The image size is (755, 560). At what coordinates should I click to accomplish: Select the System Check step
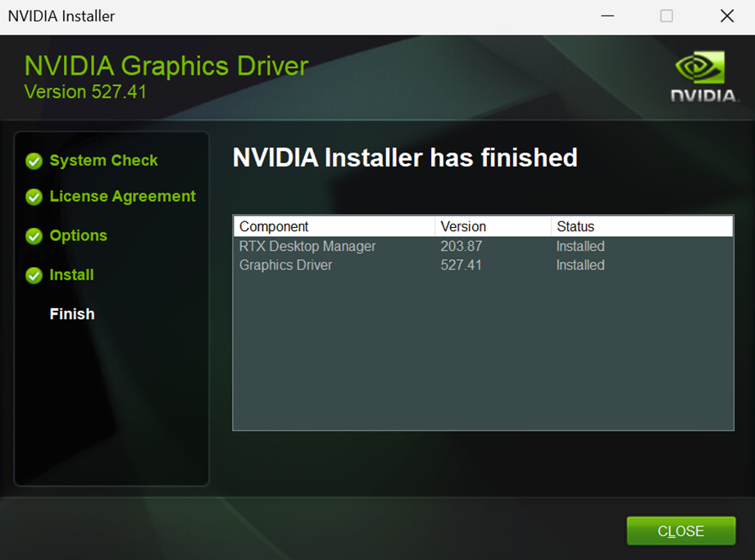(x=103, y=161)
